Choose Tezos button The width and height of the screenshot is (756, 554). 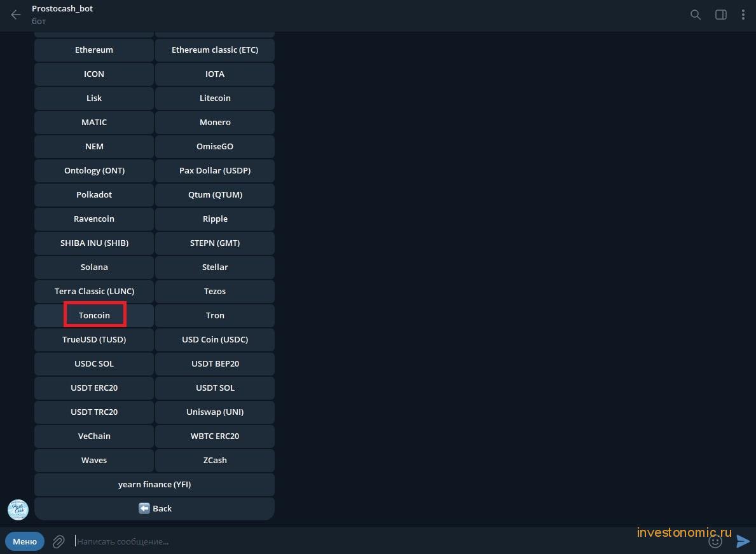(215, 291)
